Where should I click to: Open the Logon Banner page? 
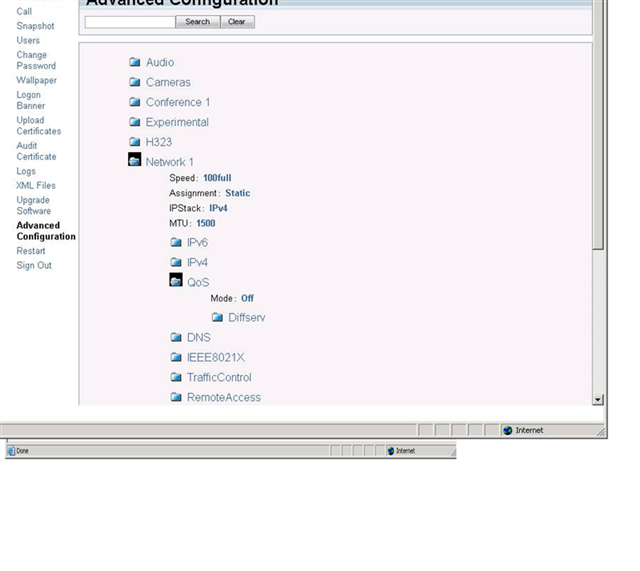(31, 100)
